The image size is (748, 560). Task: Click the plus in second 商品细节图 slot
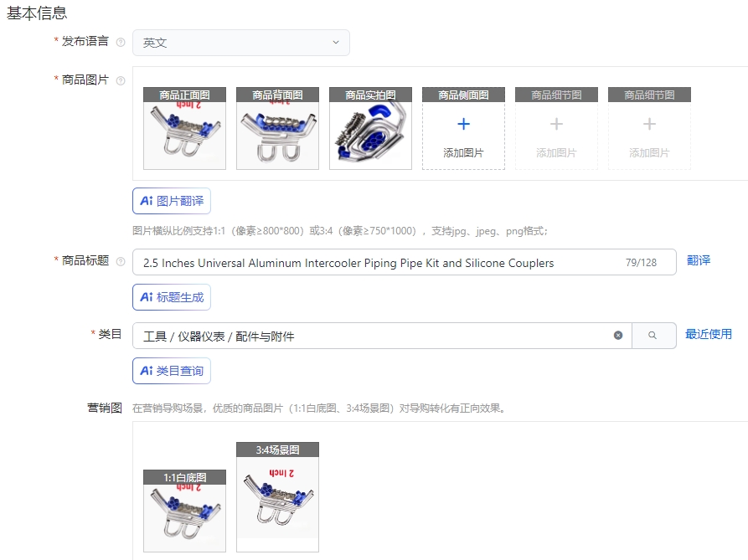pyautogui.click(x=649, y=125)
